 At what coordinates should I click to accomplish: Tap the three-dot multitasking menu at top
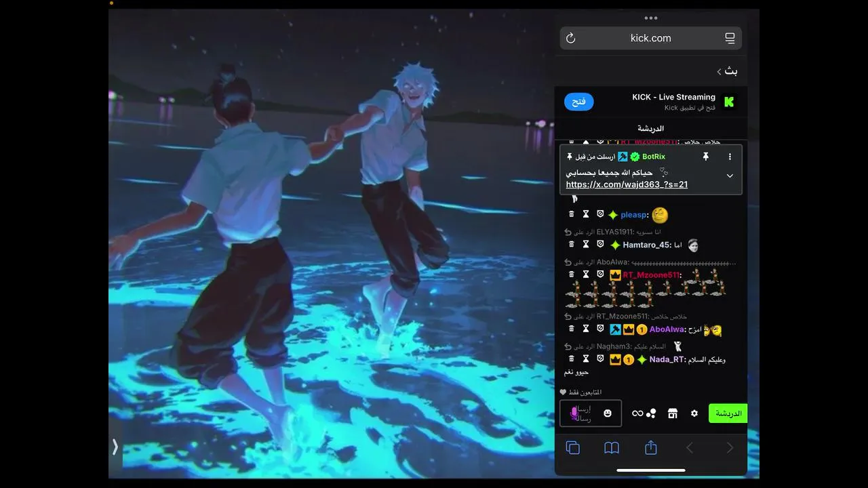pyautogui.click(x=651, y=18)
